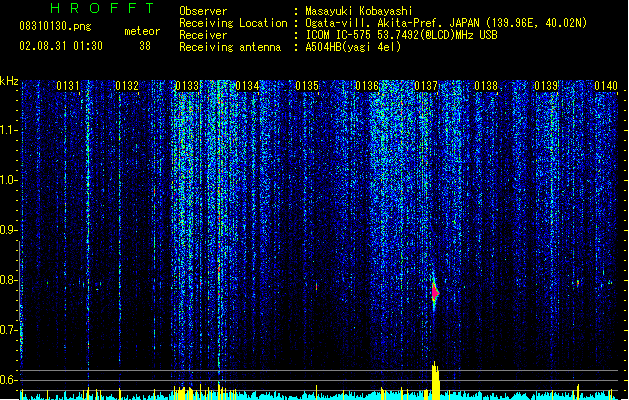Click the 1.0 frequency axis label
Screen dimensions: 629x400
coord(8,181)
